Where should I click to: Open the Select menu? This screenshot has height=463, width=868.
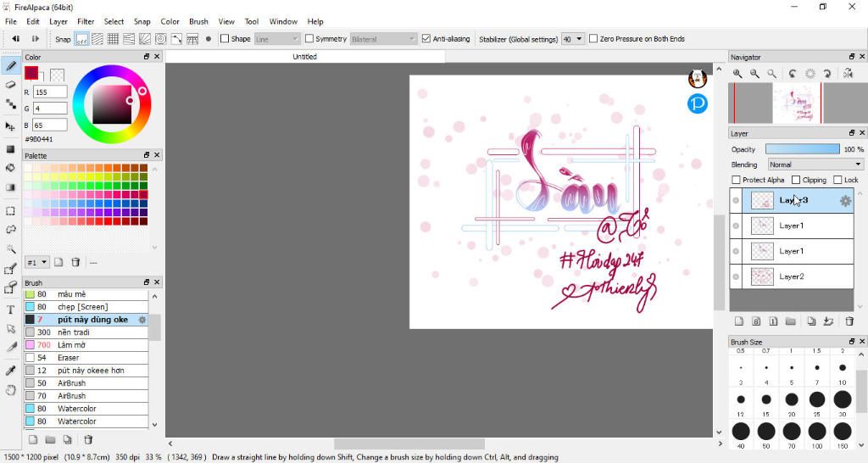pos(114,21)
